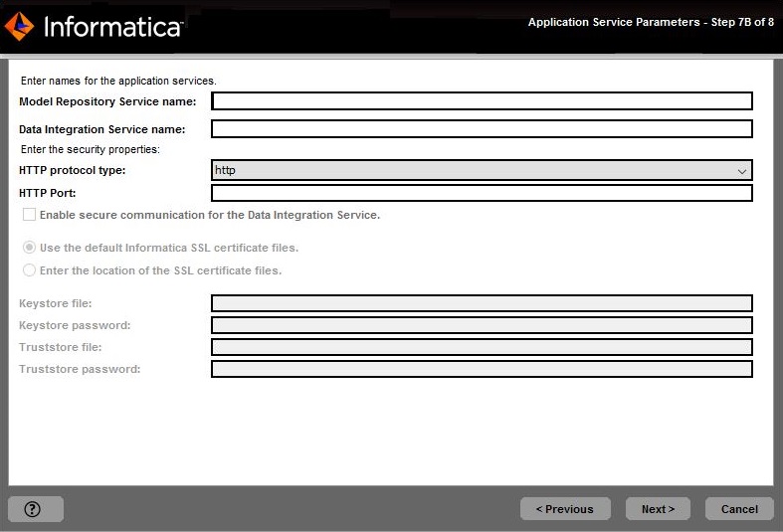Open the HTTP protocol type dropdown
The width and height of the screenshot is (783, 532).
pyautogui.click(x=482, y=170)
